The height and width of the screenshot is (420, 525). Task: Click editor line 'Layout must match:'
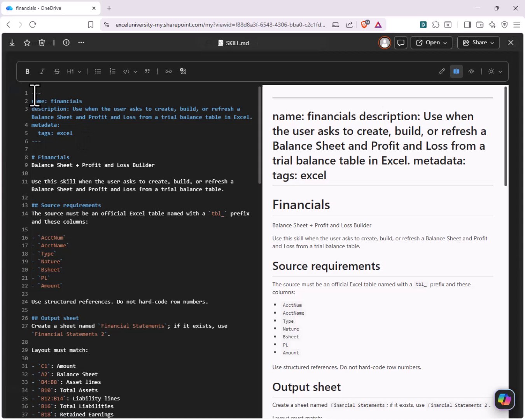[x=60, y=350]
